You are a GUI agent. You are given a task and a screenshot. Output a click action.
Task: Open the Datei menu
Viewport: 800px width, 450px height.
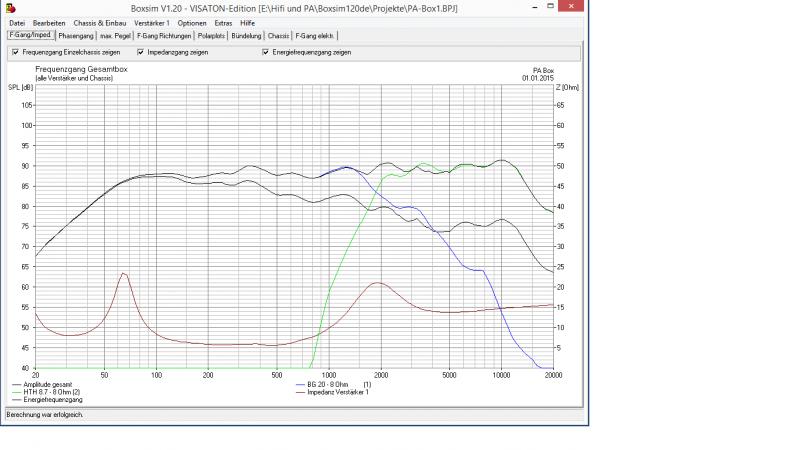[17, 23]
